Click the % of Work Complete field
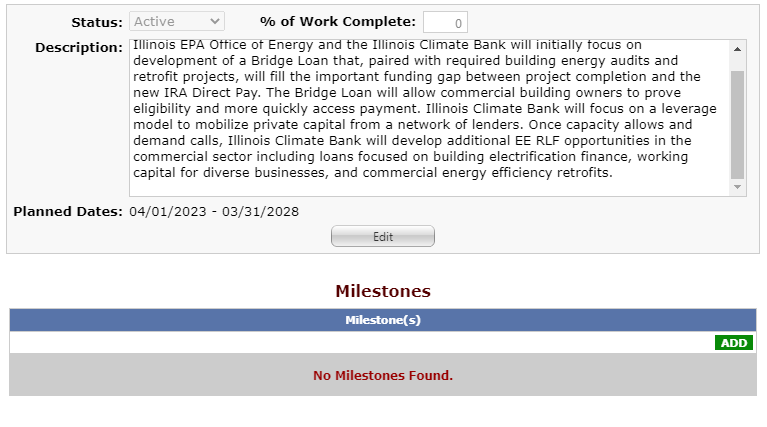 pyautogui.click(x=445, y=22)
